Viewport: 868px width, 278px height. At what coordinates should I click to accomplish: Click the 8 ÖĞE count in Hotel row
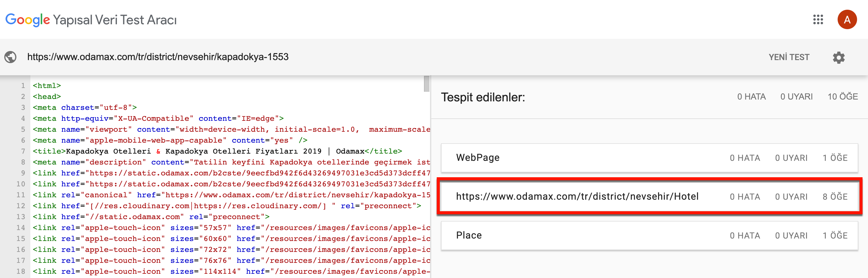pyautogui.click(x=835, y=197)
